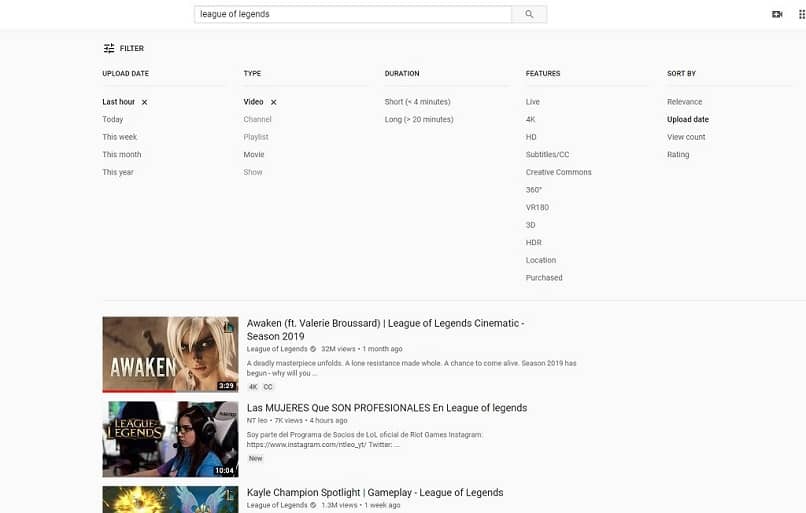Open the Kayle Champion Spotlight thumbnail
This screenshot has width=806, height=513.
point(170,499)
